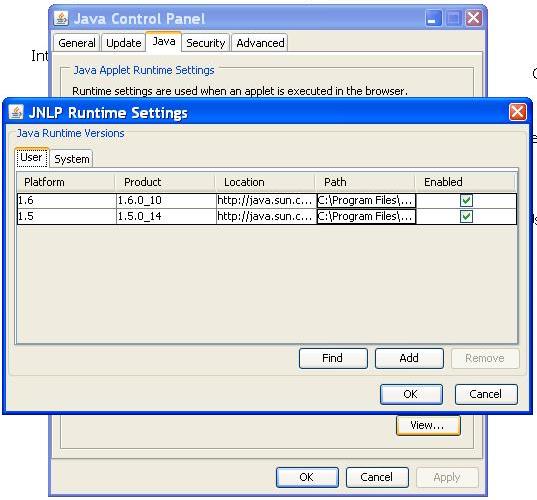The image size is (537, 500).
Task: Open the Update tab in Java Control Panel
Action: pyautogui.click(x=124, y=43)
